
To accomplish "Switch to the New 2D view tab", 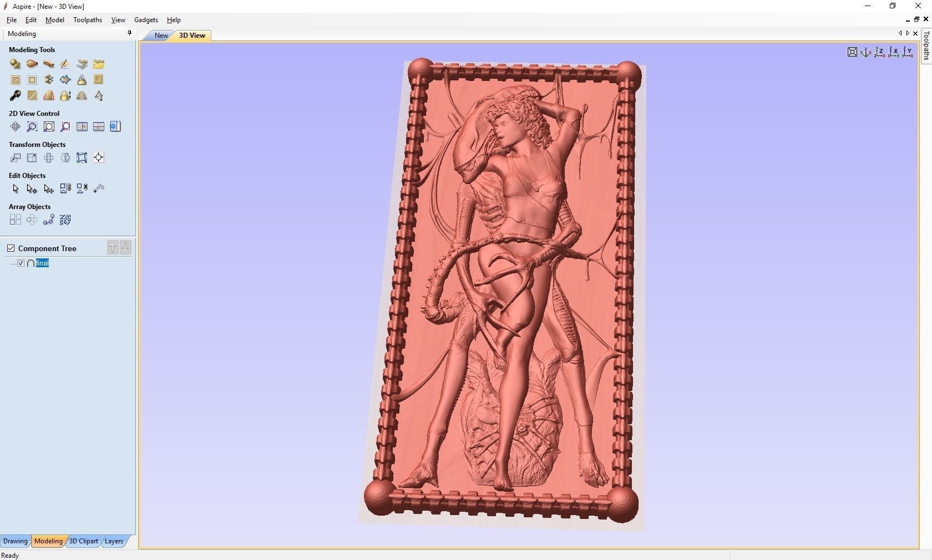I will coord(161,35).
